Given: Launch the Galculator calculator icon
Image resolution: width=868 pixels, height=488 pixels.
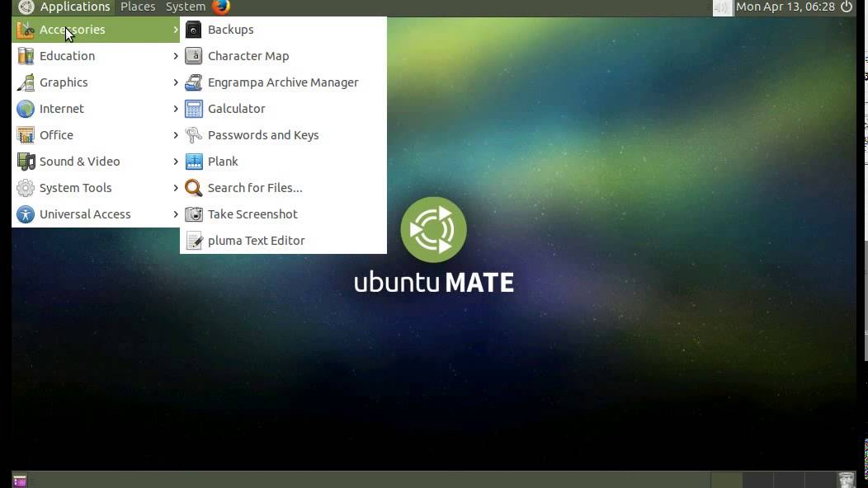Looking at the screenshot, I should (x=193, y=109).
